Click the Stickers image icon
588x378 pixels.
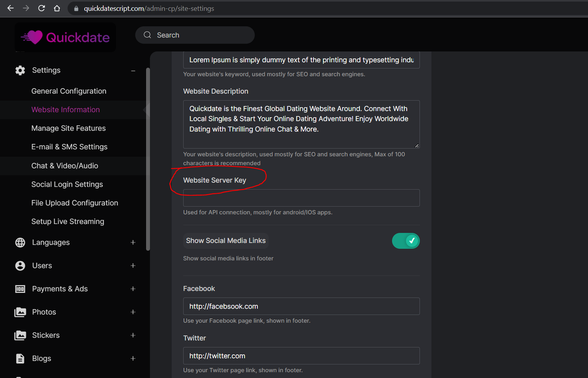point(20,335)
